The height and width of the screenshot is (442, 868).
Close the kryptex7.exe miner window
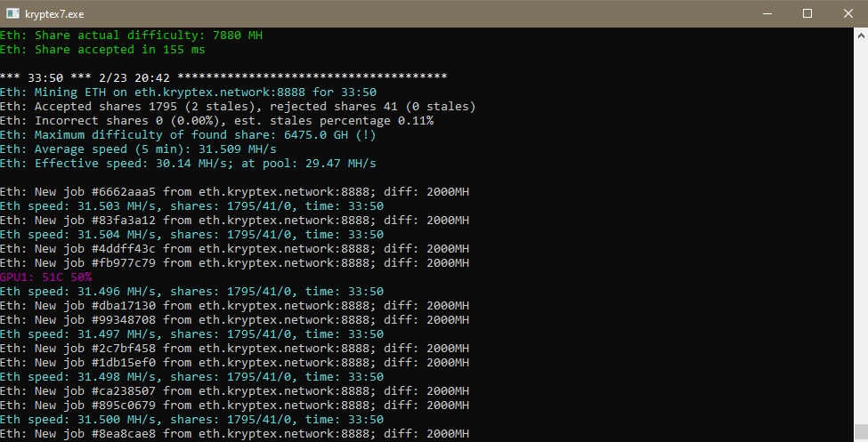click(847, 13)
